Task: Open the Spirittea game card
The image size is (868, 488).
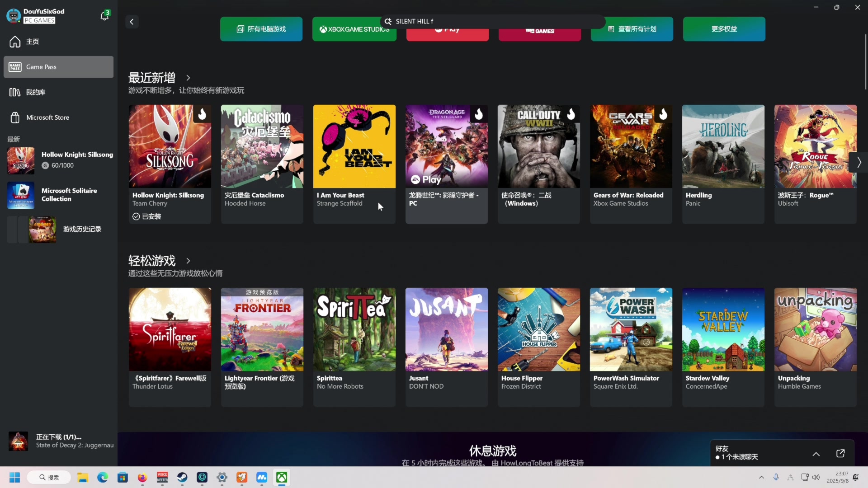Action: (x=354, y=347)
